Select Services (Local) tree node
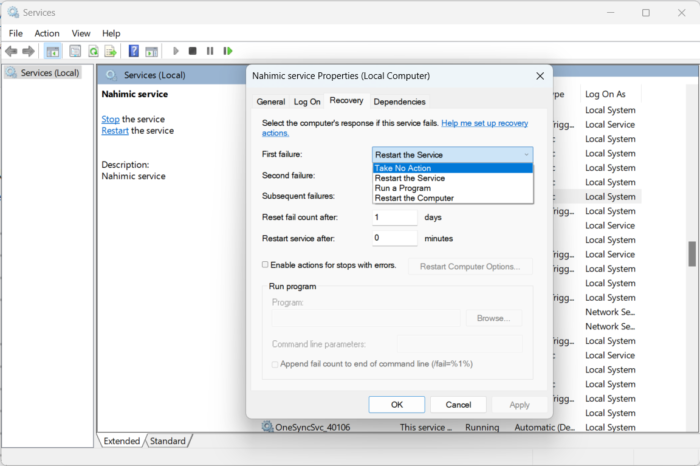 (x=44, y=73)
